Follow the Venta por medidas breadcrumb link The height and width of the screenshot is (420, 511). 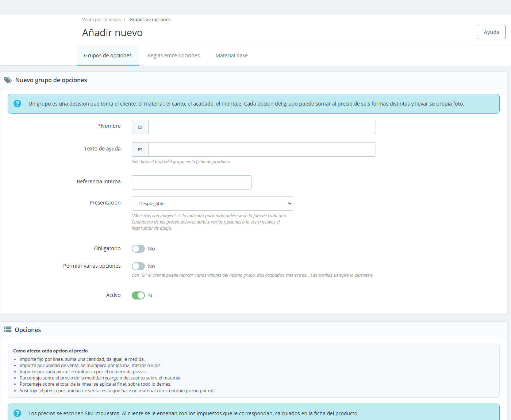(x=101, y=20)
